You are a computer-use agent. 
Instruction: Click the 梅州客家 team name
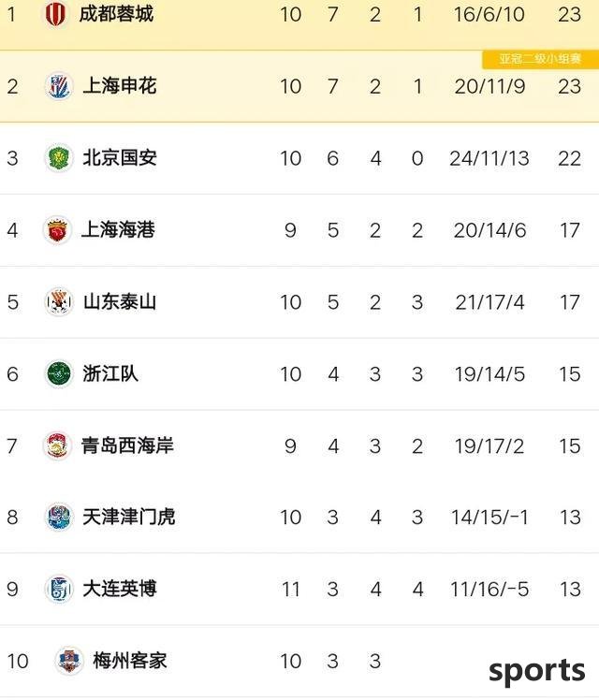tap(130, 661)
